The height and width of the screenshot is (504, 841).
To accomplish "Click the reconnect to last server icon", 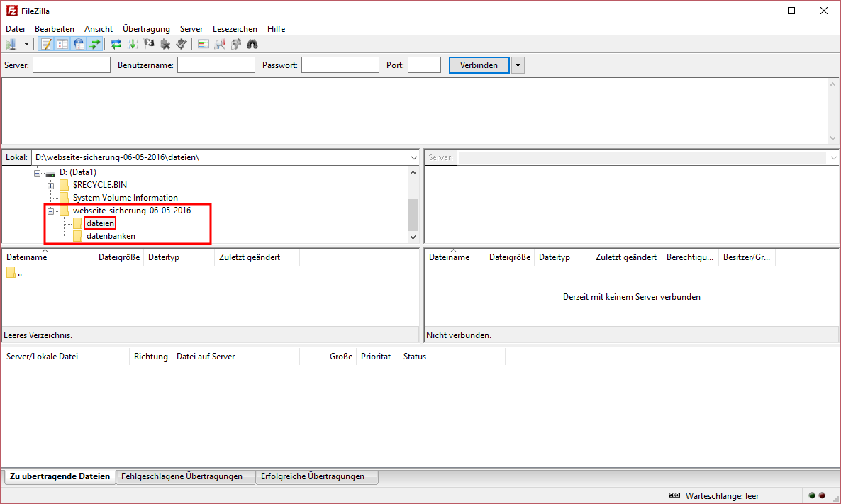I will [182, 44].
